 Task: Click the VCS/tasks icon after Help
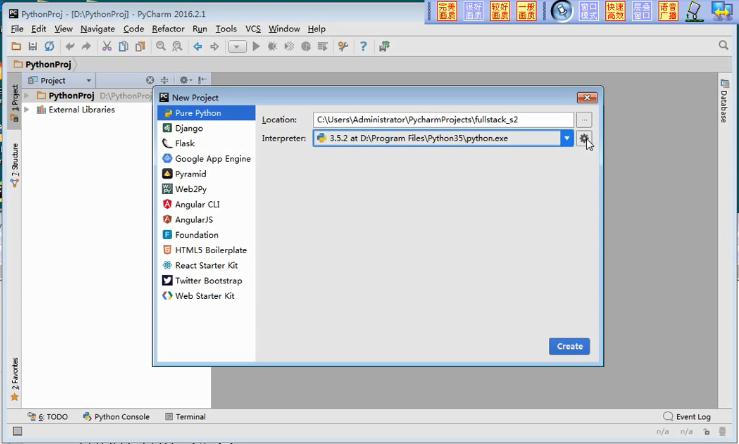pos(384,46)
